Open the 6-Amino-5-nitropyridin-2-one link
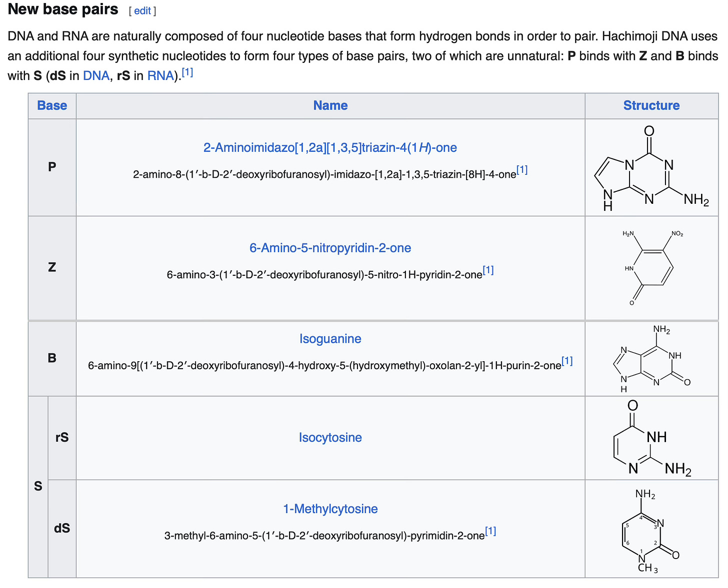This screenshot has width=728, height=588. tap(330, 248)
